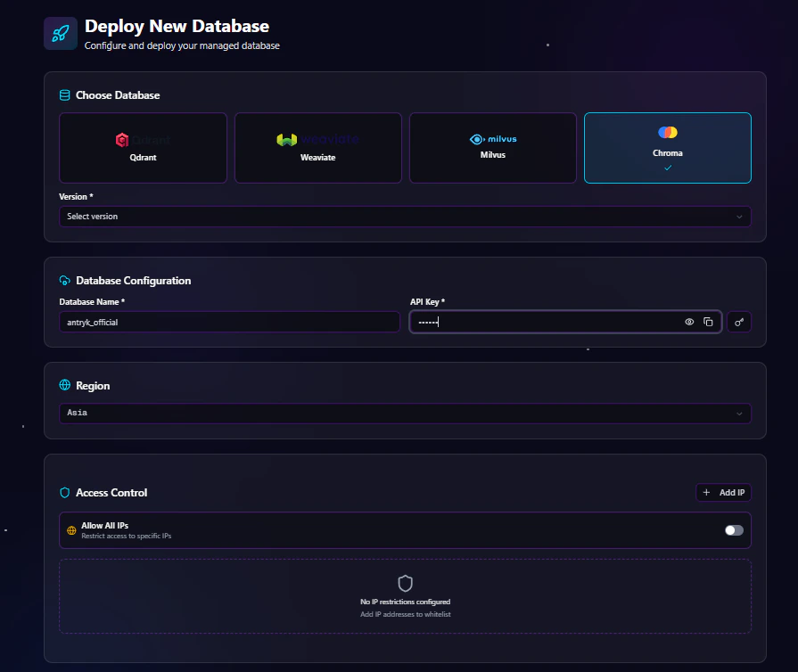Select the Weaviate database card

click(x=318, y=148)
